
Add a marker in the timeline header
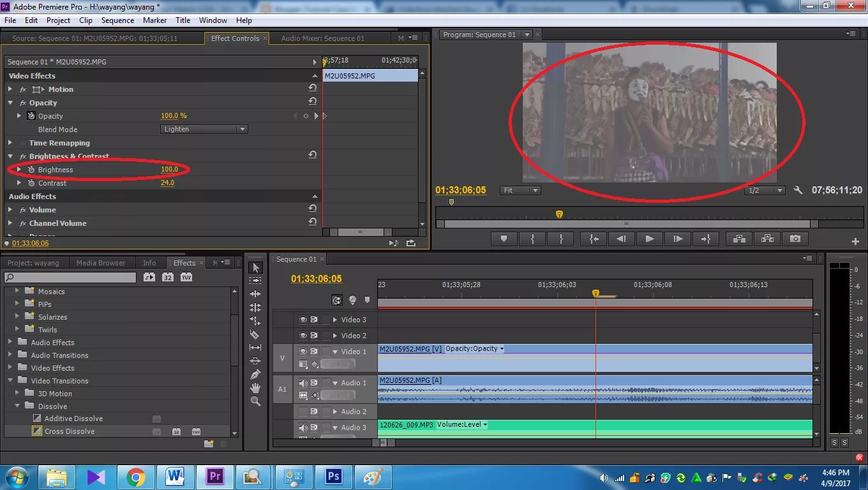tap(367, 300)
